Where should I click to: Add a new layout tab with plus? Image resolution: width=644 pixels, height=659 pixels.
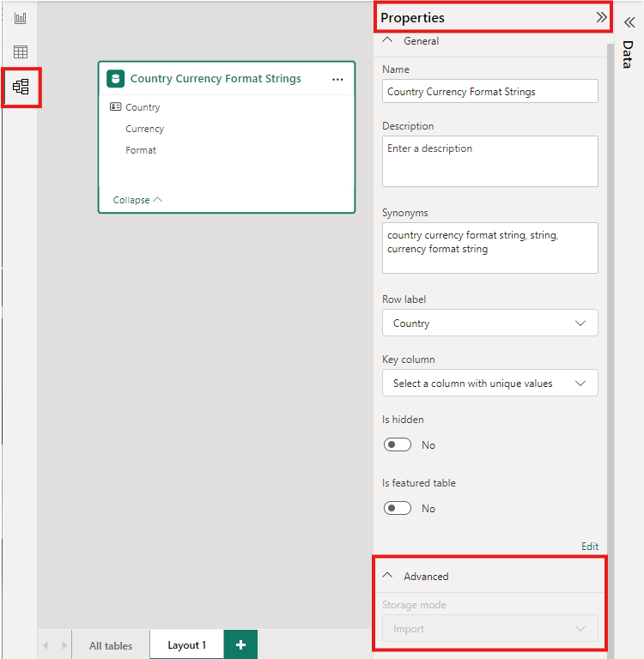coord(240,644)
